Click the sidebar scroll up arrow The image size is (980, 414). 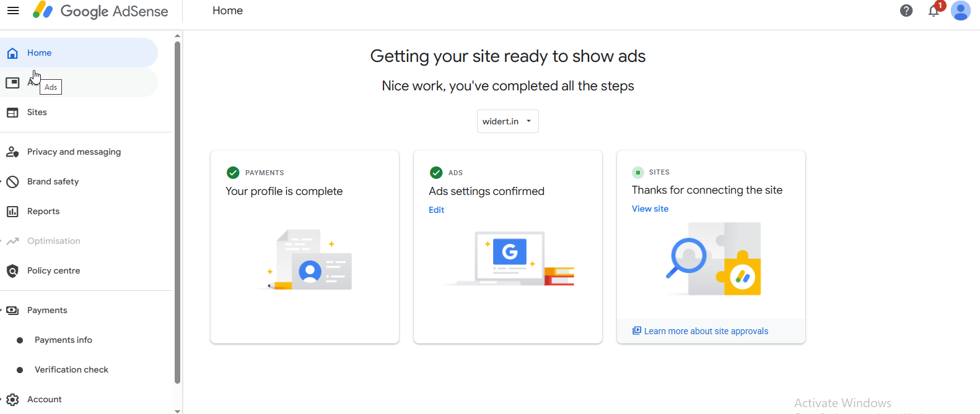point(178,36)
